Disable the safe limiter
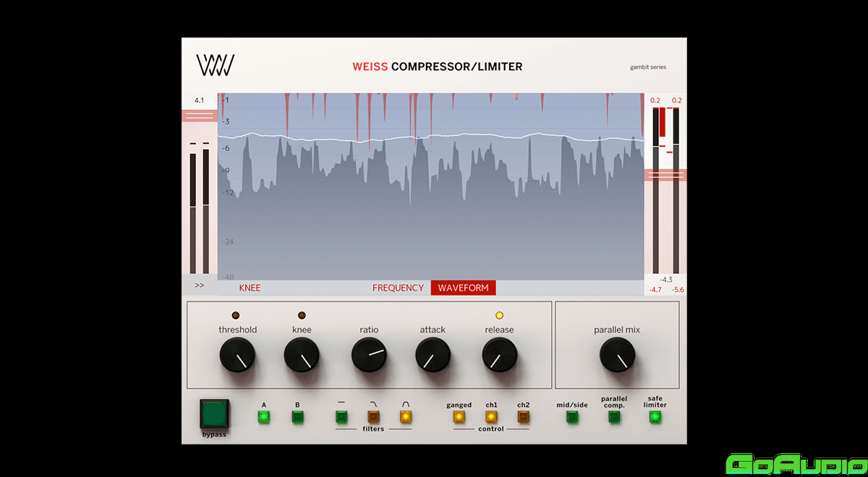This screenshot has height=477, width=868. pos(655,416)
